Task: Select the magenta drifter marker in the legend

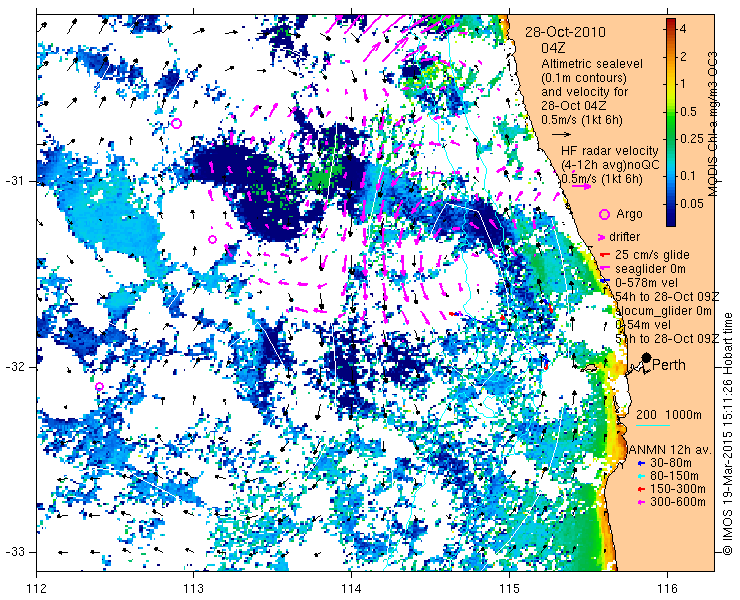Action: 602,237
